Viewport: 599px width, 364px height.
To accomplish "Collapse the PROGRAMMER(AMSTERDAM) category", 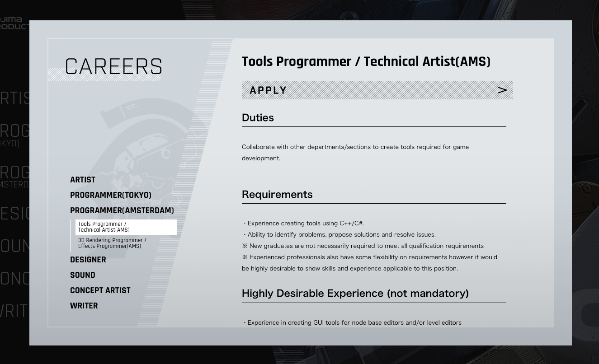I will coord(122,211).
